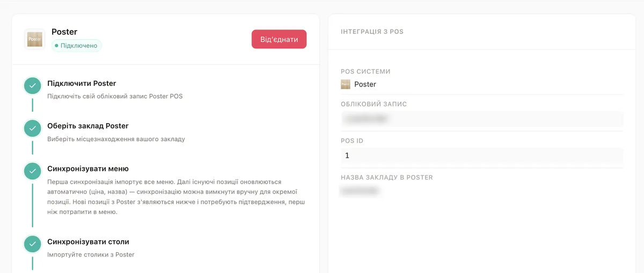Select the Синхронізувати столи step title

coord(88,242)
